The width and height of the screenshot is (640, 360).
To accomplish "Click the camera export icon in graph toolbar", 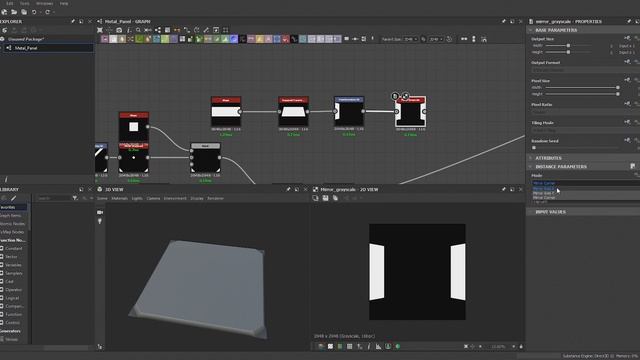I will [119, 30].
